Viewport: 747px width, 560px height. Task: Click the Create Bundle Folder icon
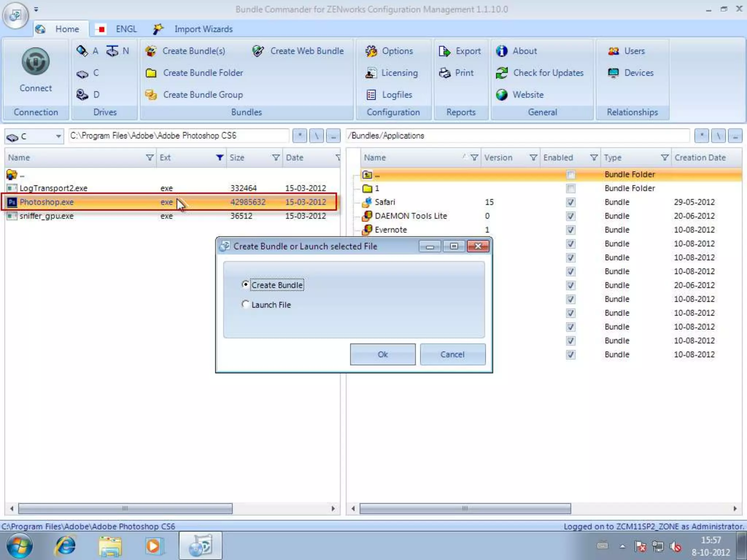[151, 73]
